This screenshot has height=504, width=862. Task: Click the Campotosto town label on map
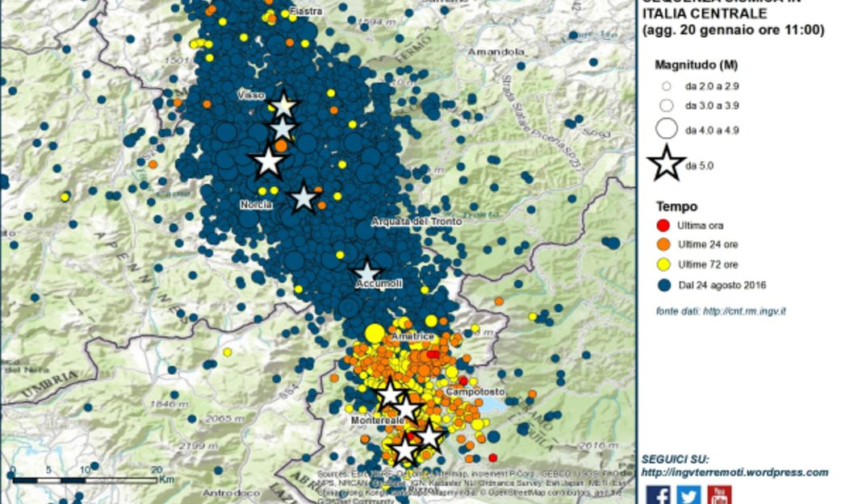[x=475, y=392]
